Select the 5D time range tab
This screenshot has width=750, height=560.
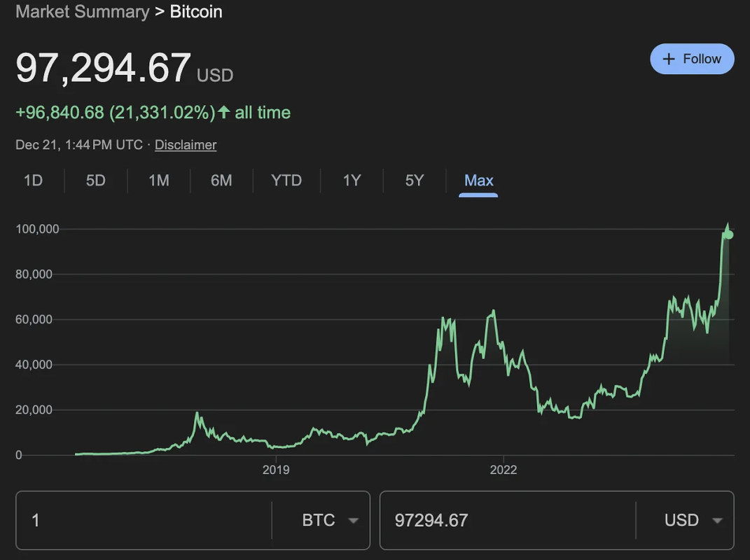click(x=95, y=181)
